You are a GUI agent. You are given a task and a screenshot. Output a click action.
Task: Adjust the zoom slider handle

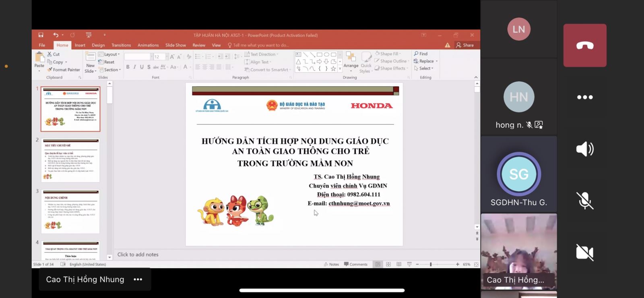click(x=431, y=265)
